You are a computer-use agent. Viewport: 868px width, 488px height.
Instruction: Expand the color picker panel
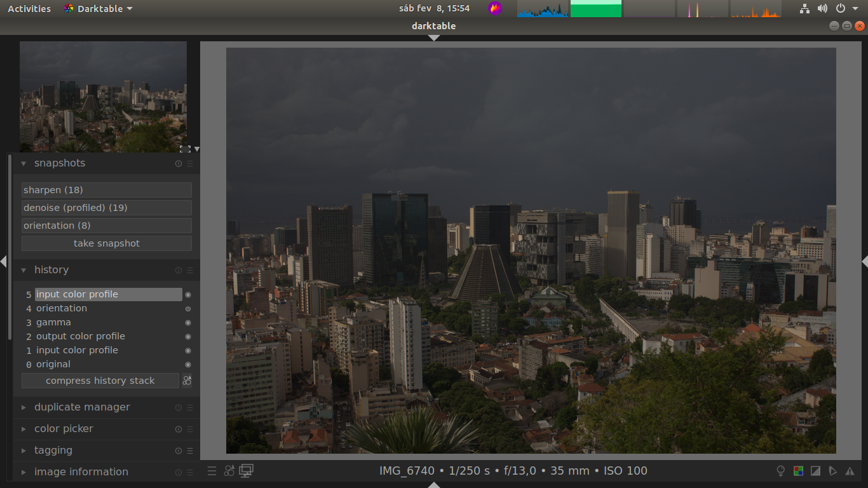tap(24, 429)
